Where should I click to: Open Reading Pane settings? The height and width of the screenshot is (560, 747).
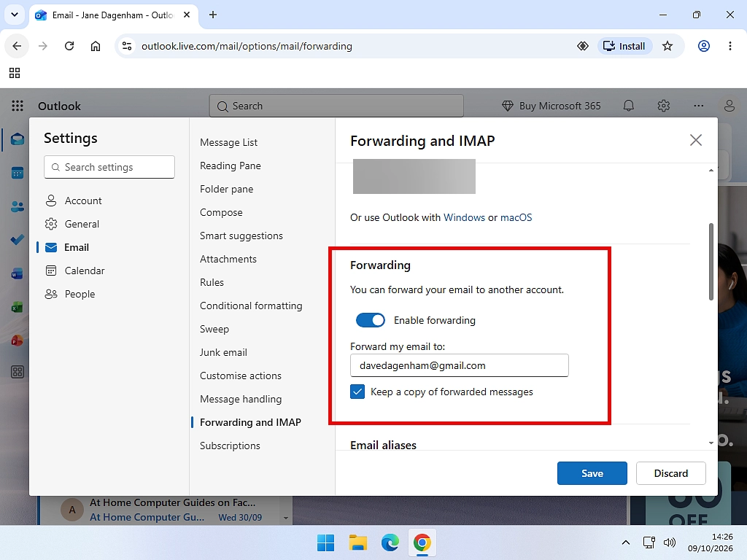[230, 166]
